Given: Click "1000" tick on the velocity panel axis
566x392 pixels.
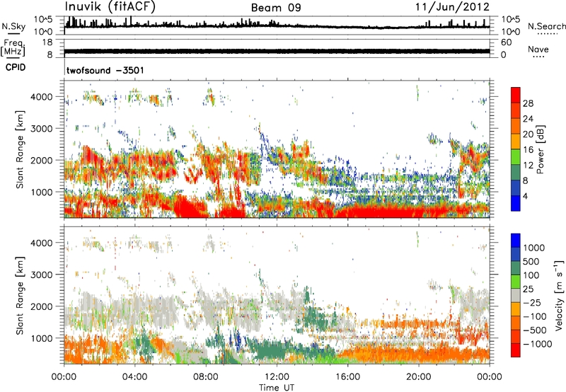Looking at the screenshot, I should pyautogui.click(x=42, y=338).
